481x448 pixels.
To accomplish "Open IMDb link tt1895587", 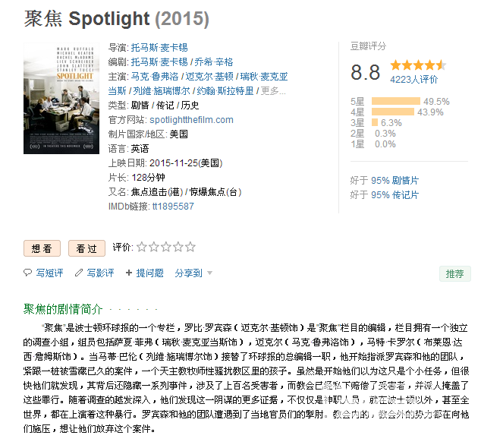I will tap(173, 206).
